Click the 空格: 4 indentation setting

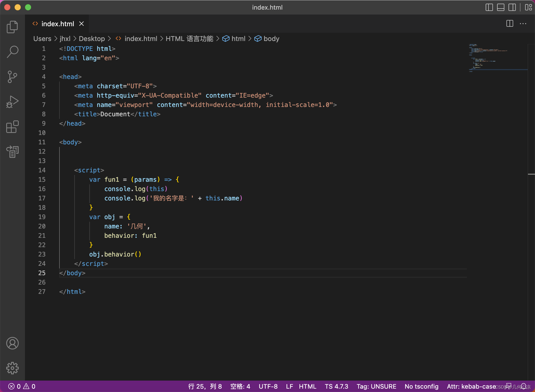[x=240, y=386]
